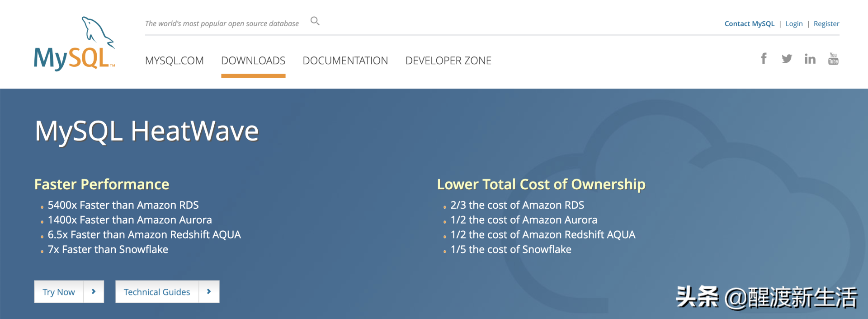Click the MySQL HeatWave banner title
Screen dimensions: 868x319
(146, 131)
